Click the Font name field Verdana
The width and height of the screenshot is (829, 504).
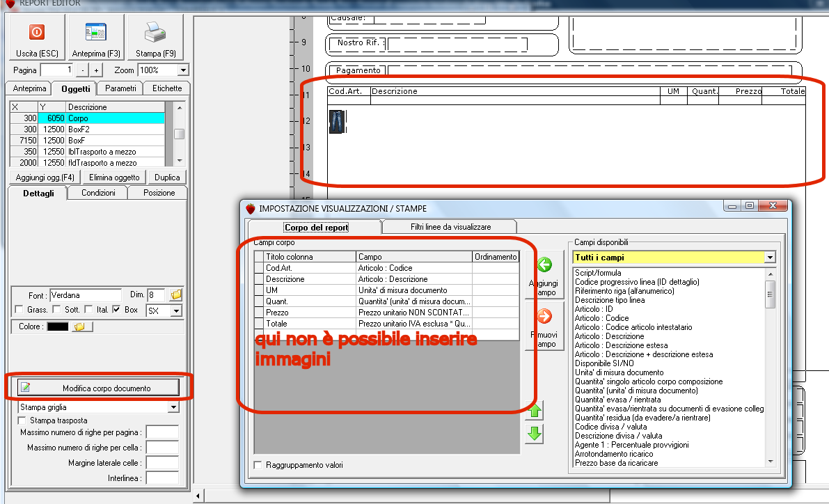click(86, 295)
